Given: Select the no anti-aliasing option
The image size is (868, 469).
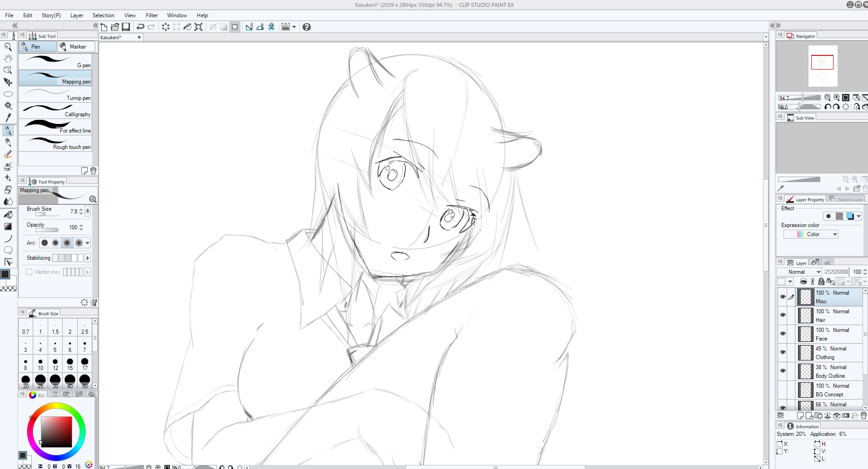Looking at the screenshot, I should tap(45, 243).
